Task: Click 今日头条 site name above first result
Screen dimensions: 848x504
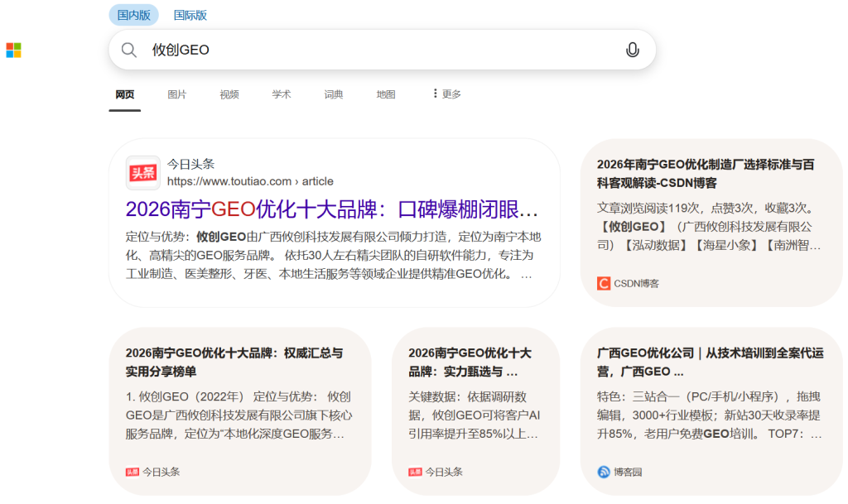Action: (191, 164)
